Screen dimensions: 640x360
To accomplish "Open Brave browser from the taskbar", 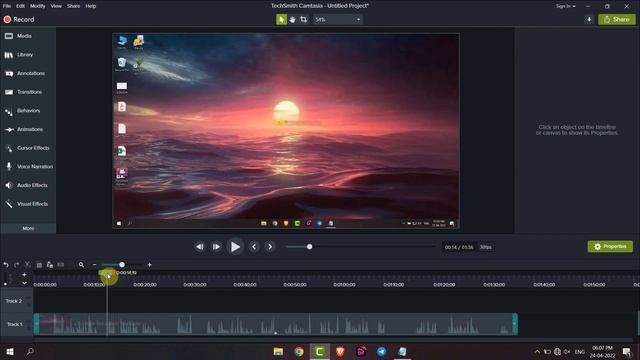I will 340,351.
